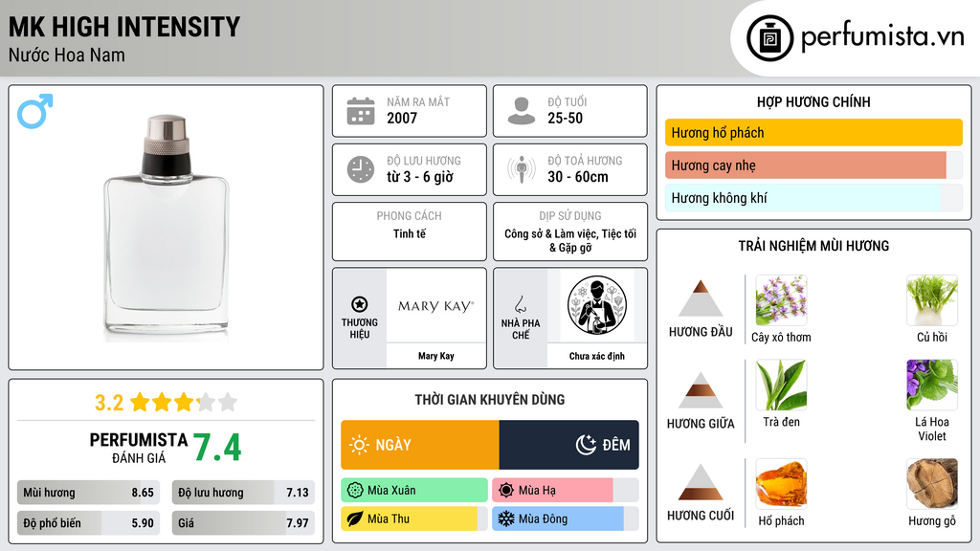Click the Mary Kay brand name caption
980x551 pixels.
[436, 356]
